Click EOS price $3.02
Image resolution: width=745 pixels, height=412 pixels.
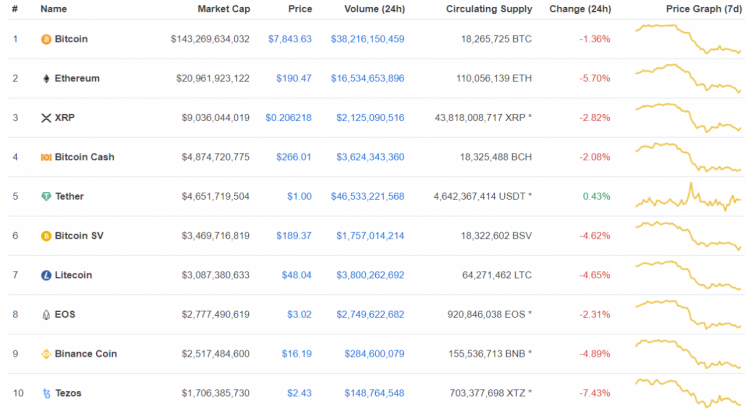coord(299,315)
